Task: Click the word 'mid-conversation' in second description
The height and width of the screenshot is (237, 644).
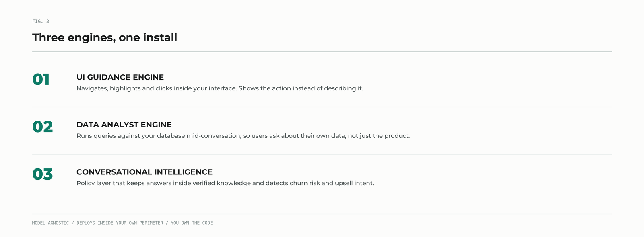Action: coord(214,136)
